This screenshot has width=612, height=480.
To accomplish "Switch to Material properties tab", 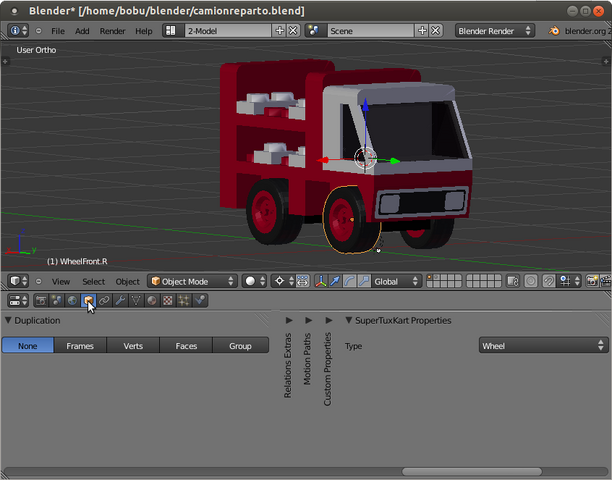I will [152, 300].
